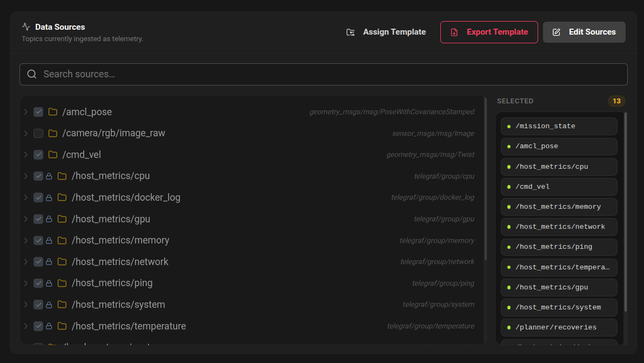Expand the /host_metrics/memory row

pyautogui.click(x=26, y=241)
